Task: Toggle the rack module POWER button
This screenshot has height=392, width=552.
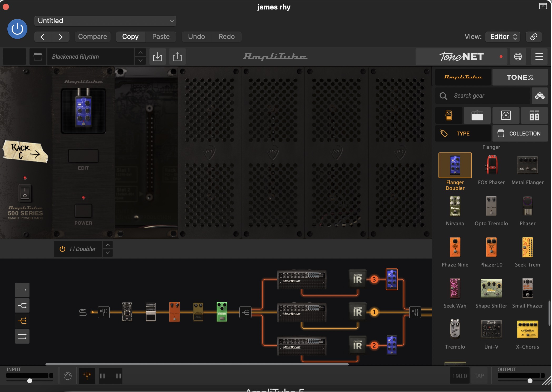Action: click(x=83, y=211)
